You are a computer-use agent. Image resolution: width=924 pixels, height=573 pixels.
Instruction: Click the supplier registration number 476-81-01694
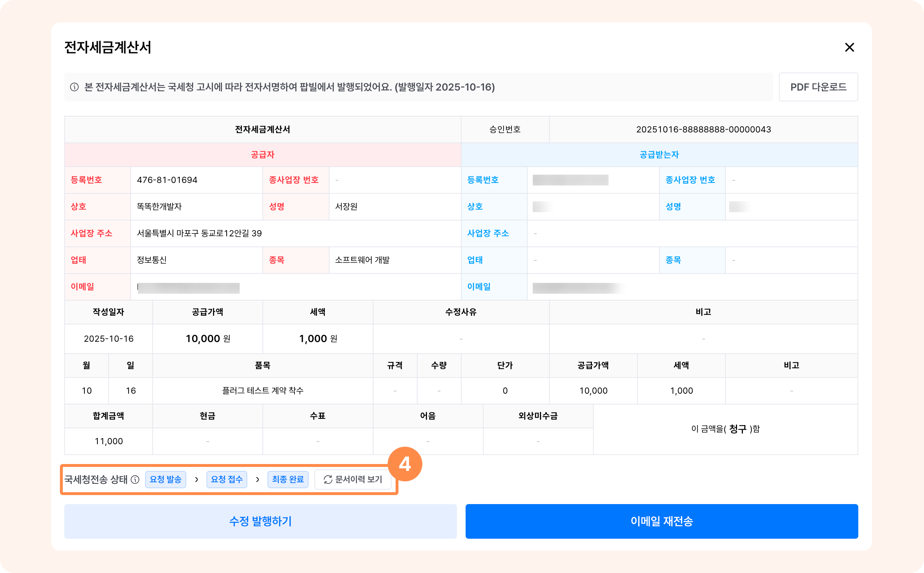[x=167, y=180]
